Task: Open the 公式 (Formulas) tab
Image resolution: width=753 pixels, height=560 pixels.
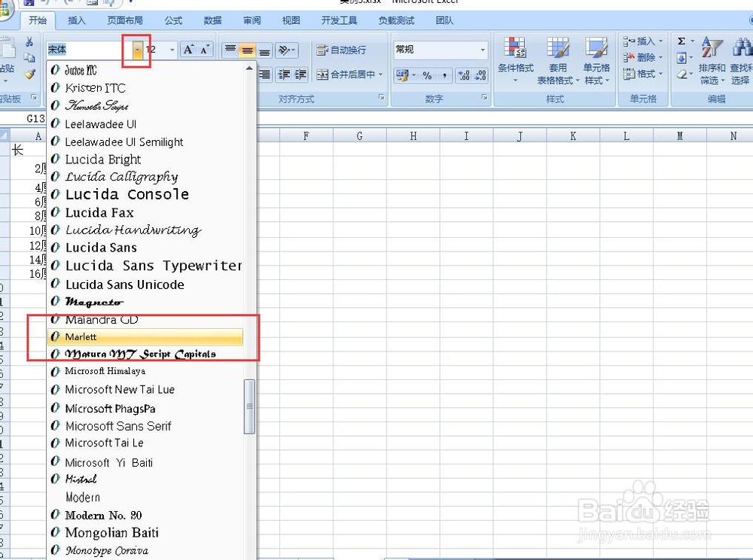Action: pyautogui.click(x=173, y=20)
